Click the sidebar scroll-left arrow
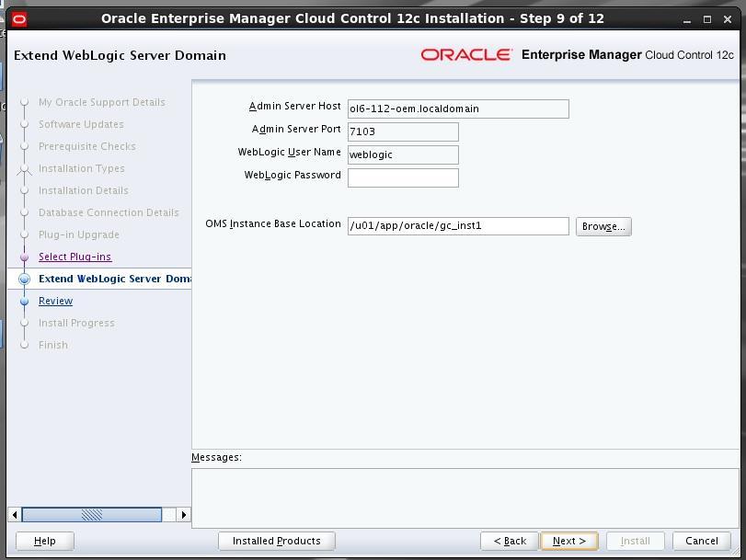 click(x=15, y=515)
